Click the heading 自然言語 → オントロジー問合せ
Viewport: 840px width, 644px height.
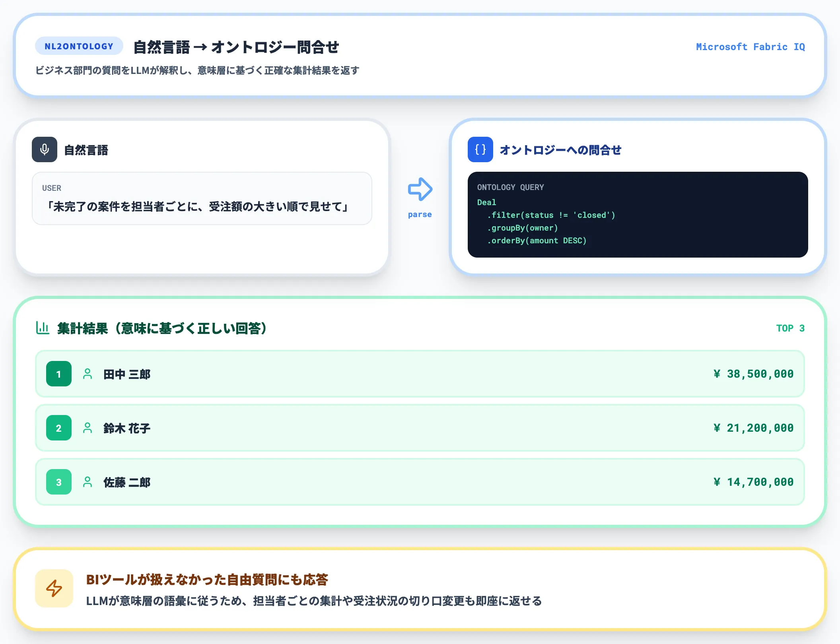pyautogui.click(x=236, y=47)
